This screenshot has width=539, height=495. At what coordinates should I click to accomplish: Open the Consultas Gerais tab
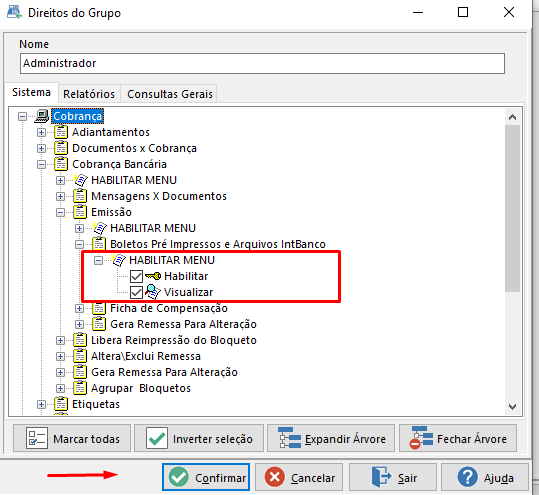[170, 94]
